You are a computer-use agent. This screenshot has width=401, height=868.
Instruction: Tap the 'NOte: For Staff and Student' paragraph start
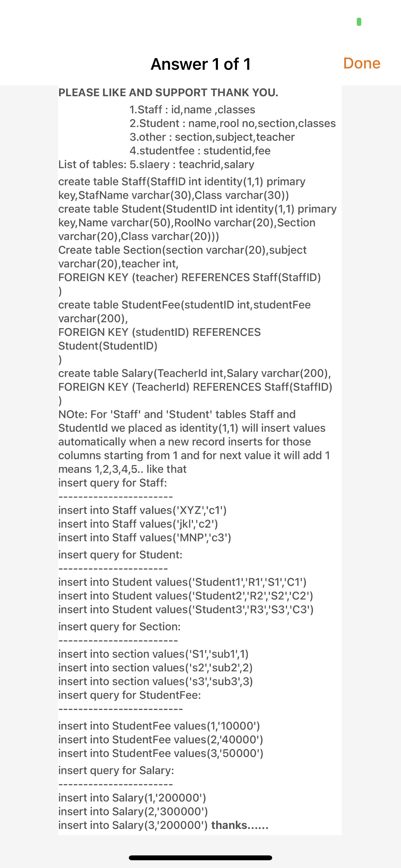pos(177,414)
